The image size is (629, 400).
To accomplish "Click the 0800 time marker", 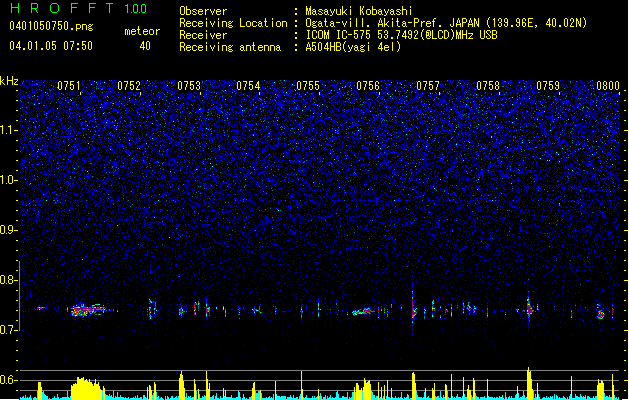I will point(608,86).
